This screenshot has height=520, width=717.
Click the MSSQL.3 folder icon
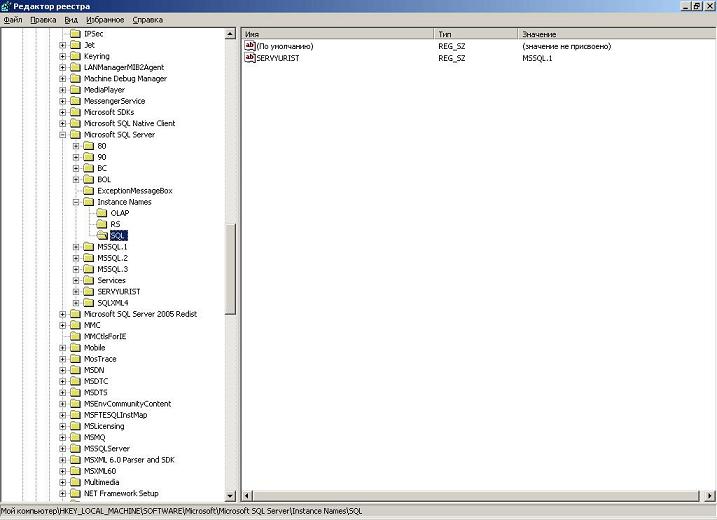coord(88,269)
